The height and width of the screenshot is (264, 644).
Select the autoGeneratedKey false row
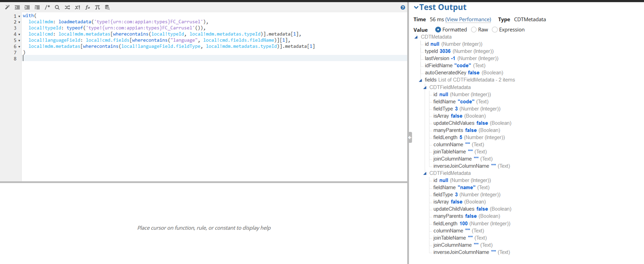[464, 73]
